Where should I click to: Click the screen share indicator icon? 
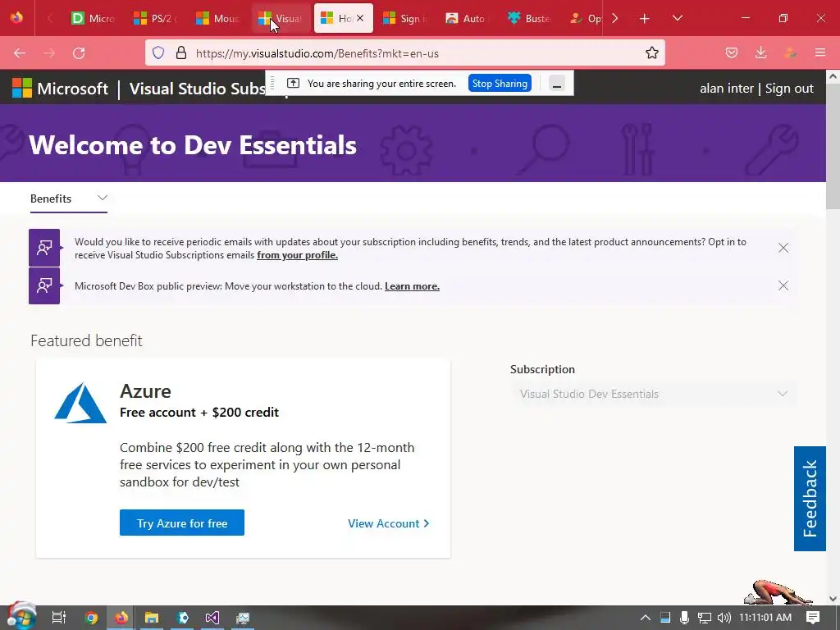pos(293,83)
